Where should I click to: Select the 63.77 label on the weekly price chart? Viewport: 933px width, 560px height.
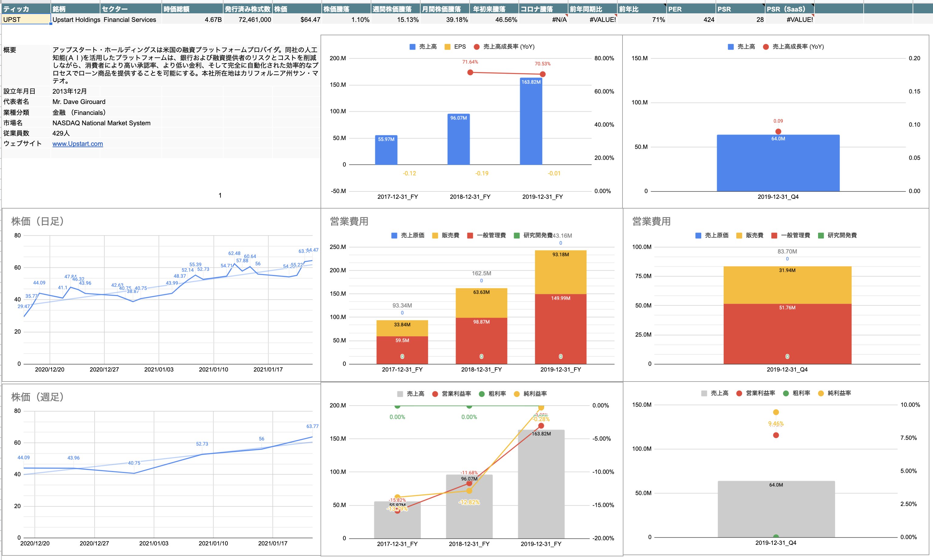[x=313, y=427]
